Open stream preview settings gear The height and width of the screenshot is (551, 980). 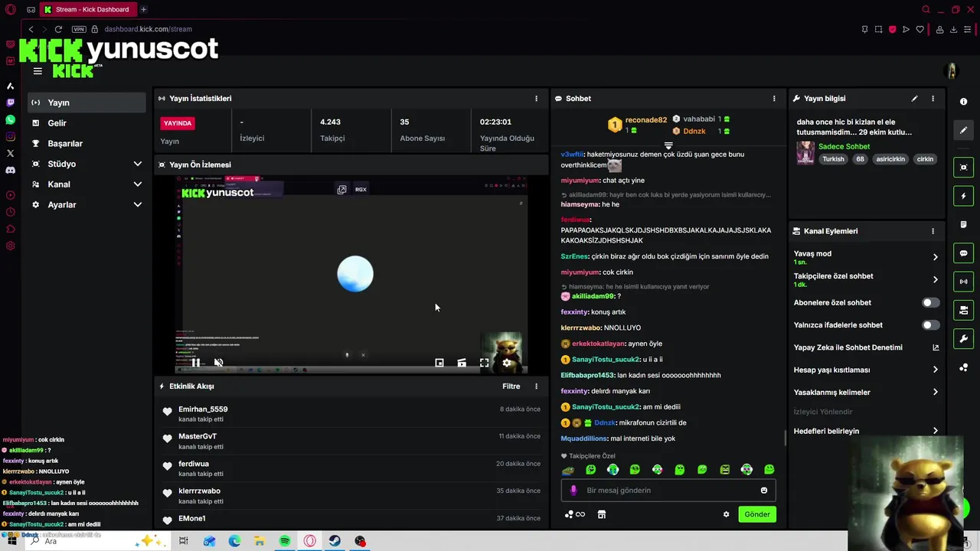point(506,363)
